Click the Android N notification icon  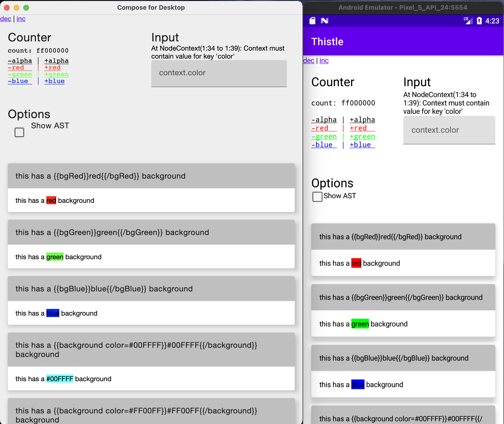[x=324, y=21]
